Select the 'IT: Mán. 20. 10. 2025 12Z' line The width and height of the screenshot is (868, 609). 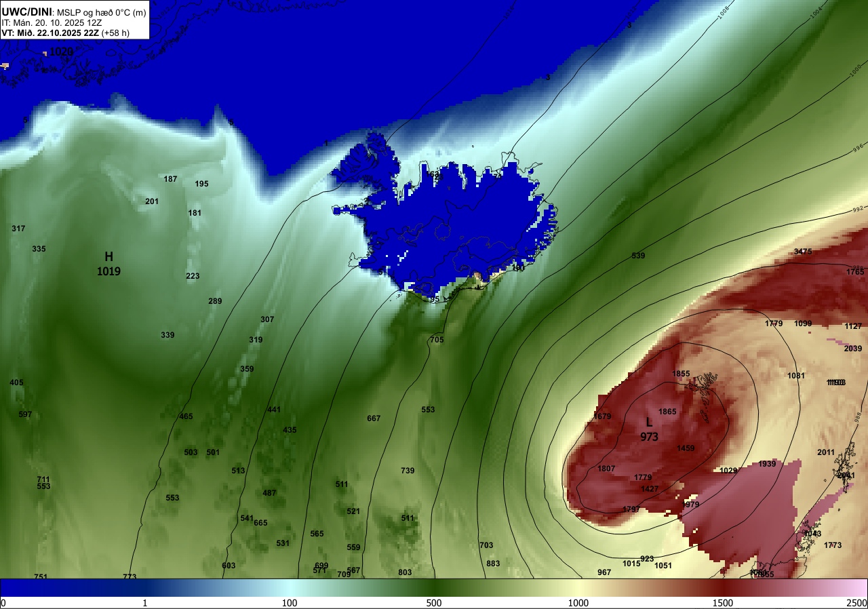pos(52,22)
